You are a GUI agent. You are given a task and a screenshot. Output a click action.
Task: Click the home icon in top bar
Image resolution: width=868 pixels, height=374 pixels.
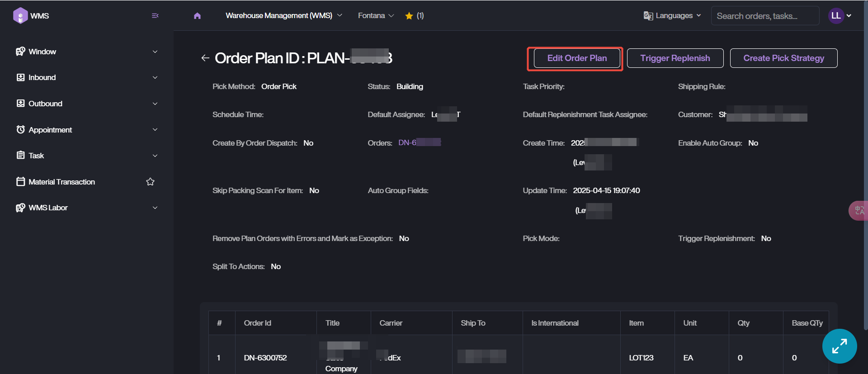tap(197, 16)
